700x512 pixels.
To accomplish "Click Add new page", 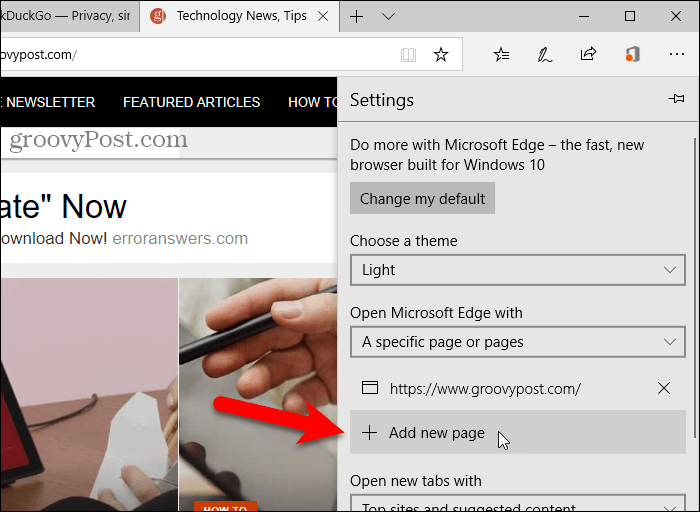I will coord(517,432).
